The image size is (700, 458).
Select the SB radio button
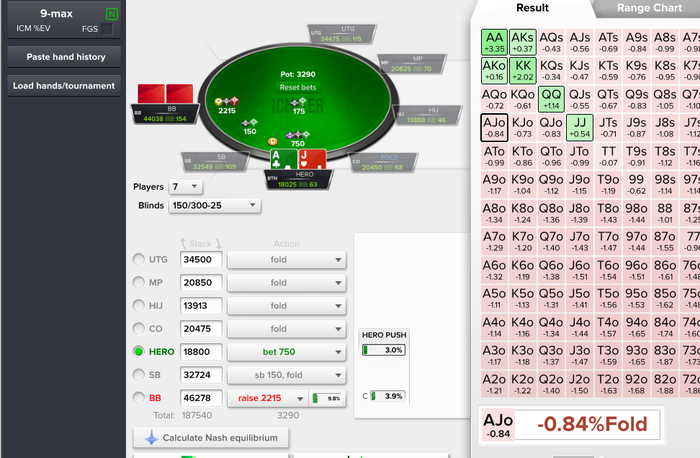click(139, 375)
